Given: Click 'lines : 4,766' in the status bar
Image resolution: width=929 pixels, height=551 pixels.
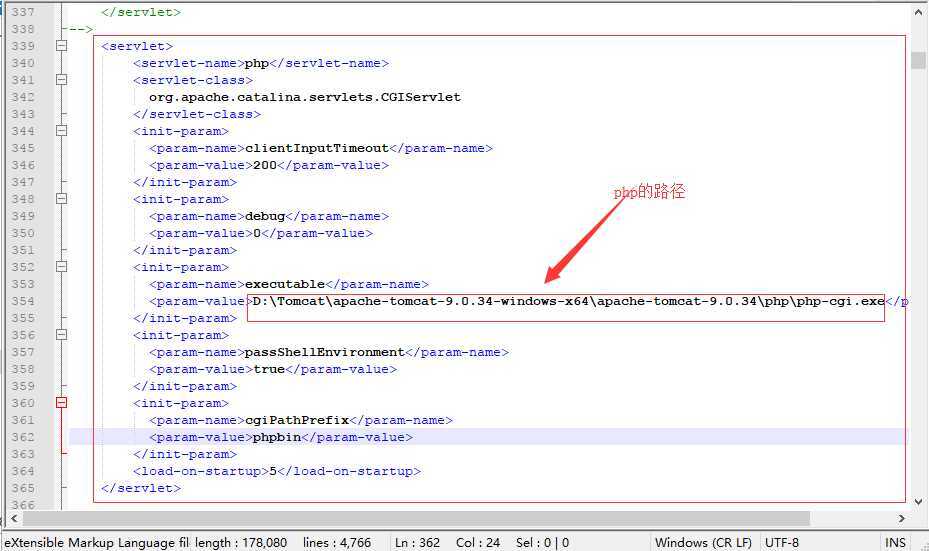Looking at the screenshot, I should tap(337, 542).
